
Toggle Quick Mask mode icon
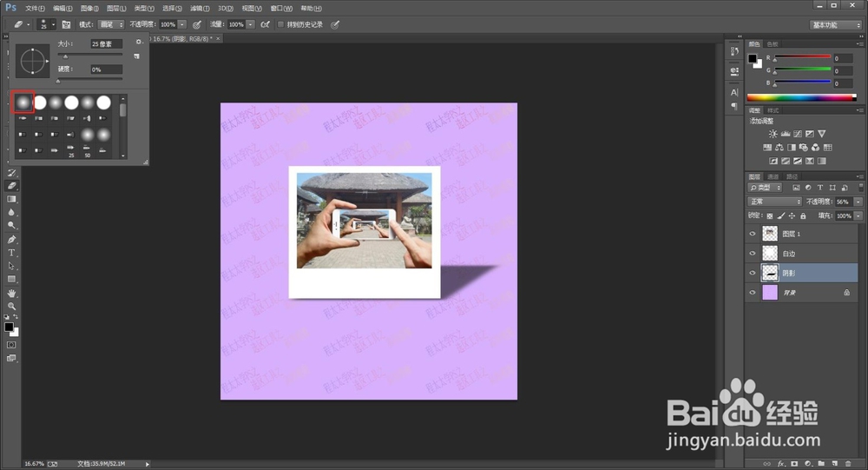(11, 345)
